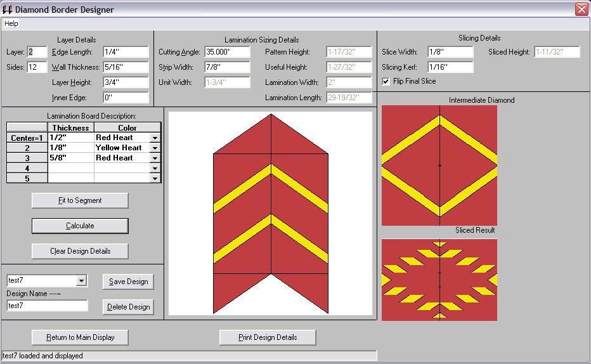Click the Intermediate Diamond preview image
Image resolution: width=591 pixels, height=364 pixels.
(439, 166)
